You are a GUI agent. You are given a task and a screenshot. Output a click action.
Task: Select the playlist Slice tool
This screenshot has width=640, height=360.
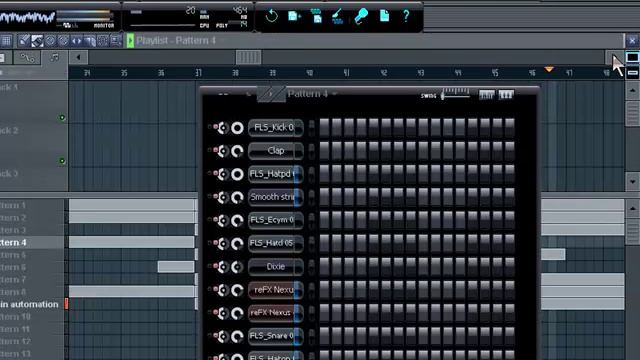tap(89, 40)
